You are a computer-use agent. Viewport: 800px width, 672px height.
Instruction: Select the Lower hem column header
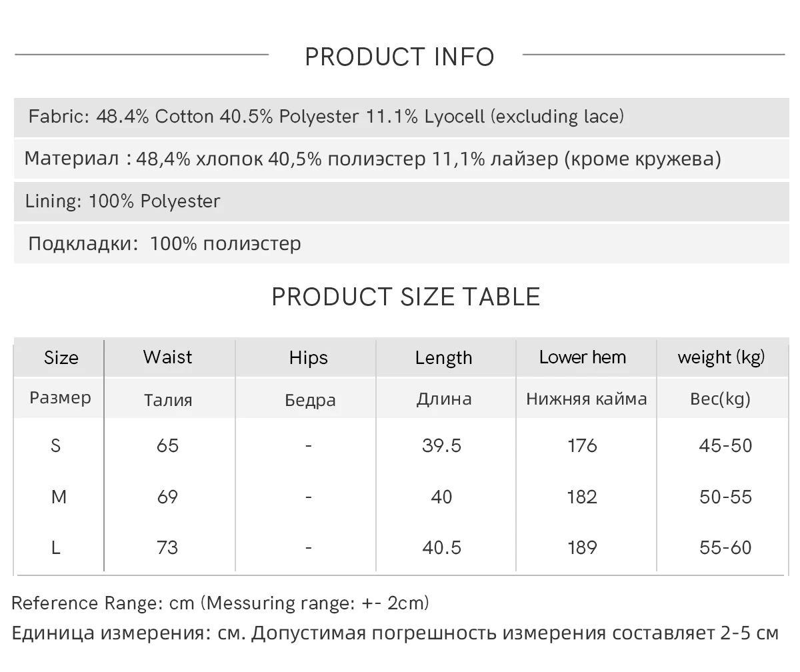(583, 357)
